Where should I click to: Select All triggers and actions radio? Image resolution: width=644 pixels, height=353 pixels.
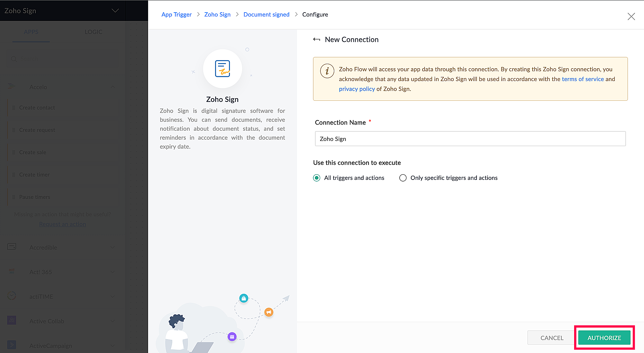coord(317,178)
